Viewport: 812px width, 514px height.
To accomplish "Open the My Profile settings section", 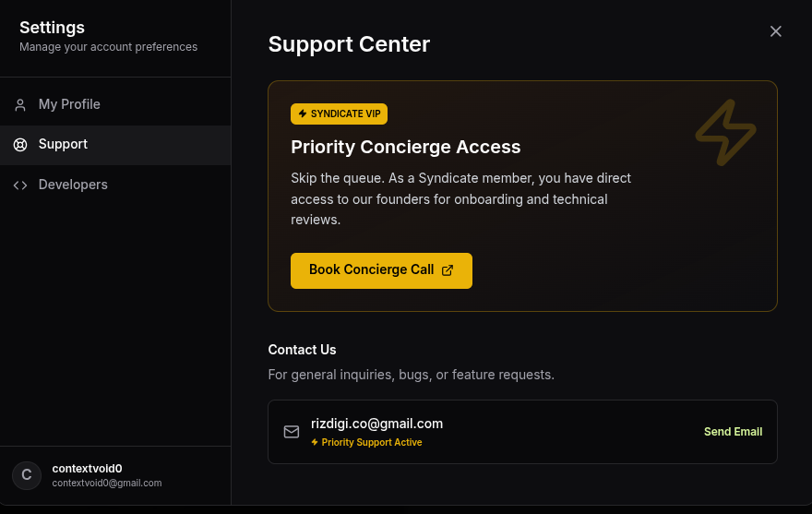I will pyautogui.click(x=69, y=104).
